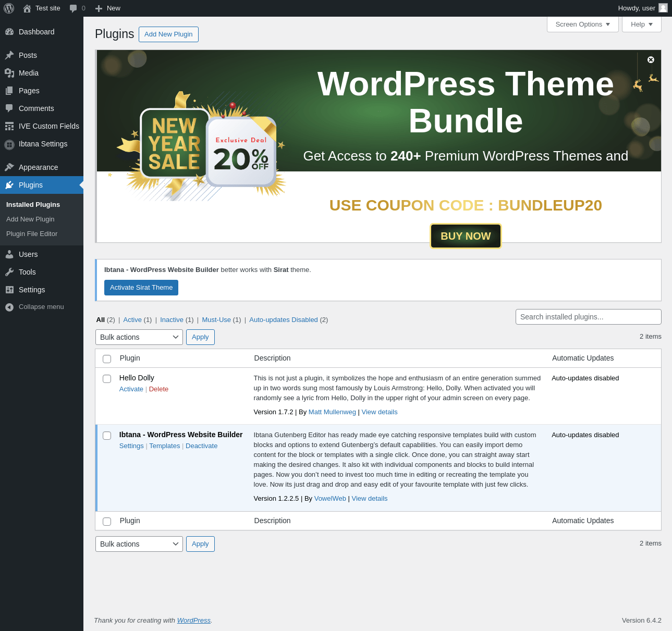Open Plugin File Editor submenu item
The image size is (672, 631).
pos(32,234)
